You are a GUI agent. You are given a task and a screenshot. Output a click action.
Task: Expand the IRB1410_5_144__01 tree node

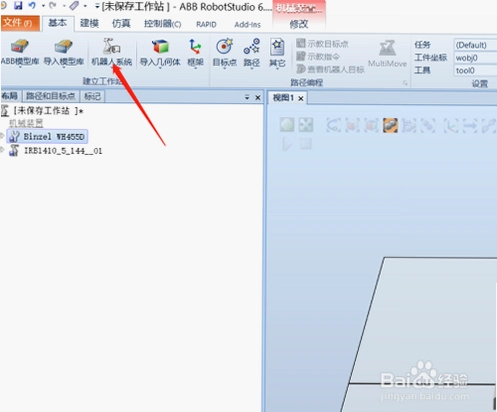pyautogui.click(x=2, y=150)
